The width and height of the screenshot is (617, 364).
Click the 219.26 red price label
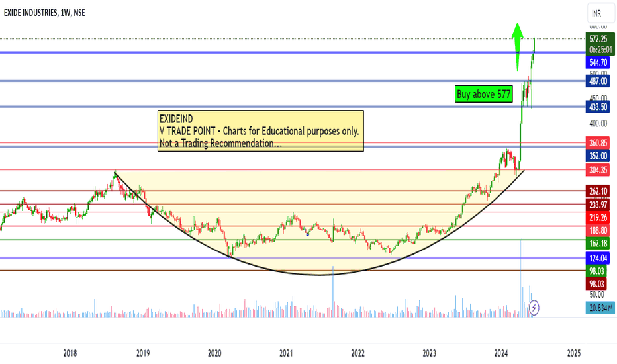pos(598,217)
